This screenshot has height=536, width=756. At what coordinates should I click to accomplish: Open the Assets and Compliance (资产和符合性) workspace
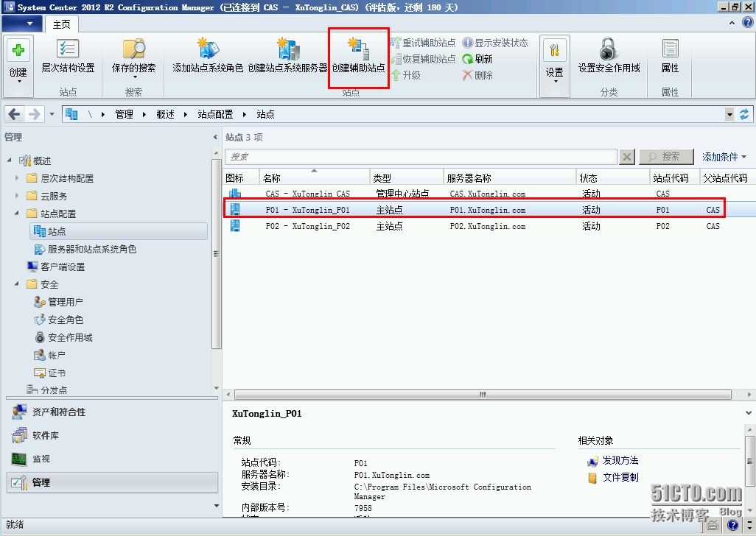coord(112,412)
